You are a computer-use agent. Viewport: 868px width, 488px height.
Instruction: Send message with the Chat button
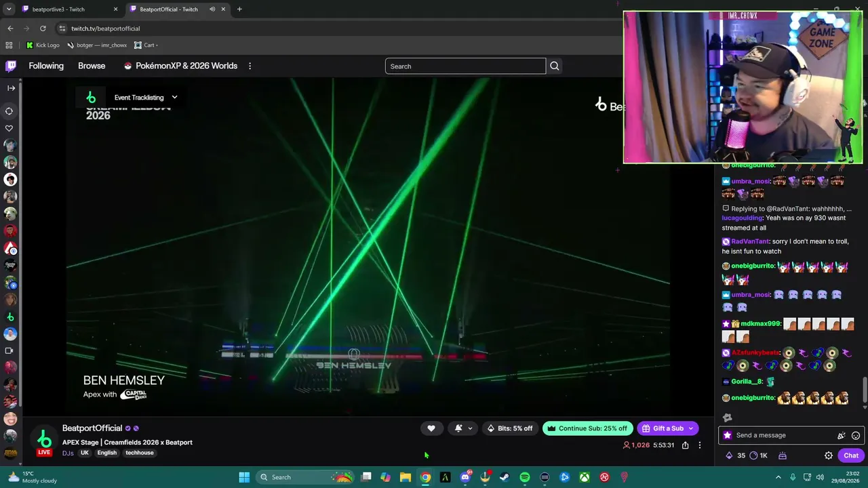point(851,455)
